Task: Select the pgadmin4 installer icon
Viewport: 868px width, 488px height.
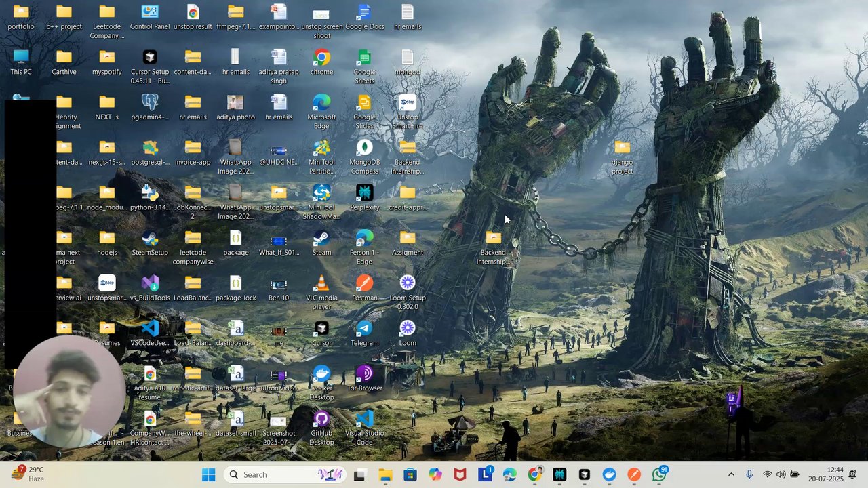Action: (x=150, y=108)
